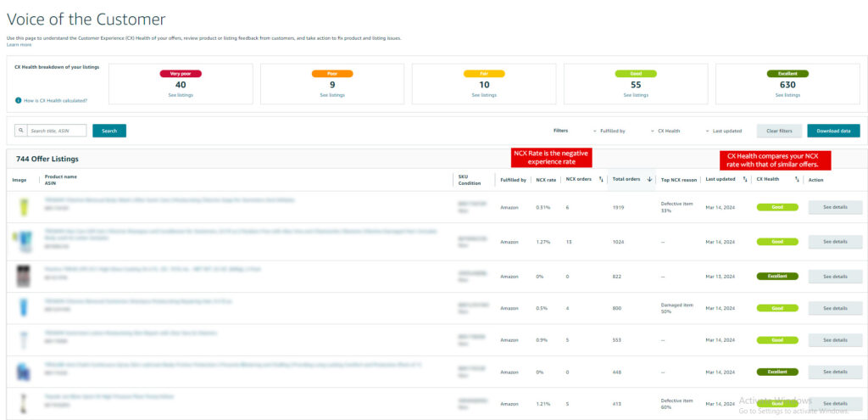Click the info icon beside CX Health calculated
The width and height of the screenshot is (868, 420).
tap(18, 100)
